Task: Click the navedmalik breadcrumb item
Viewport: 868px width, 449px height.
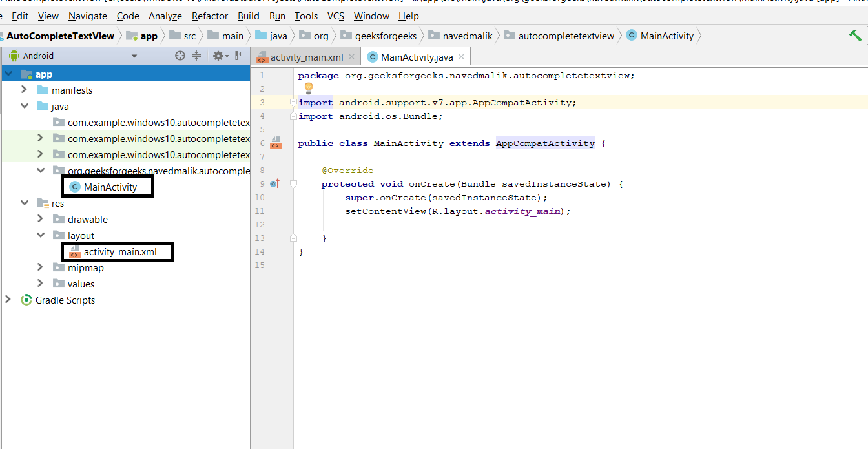Action: 460,36
